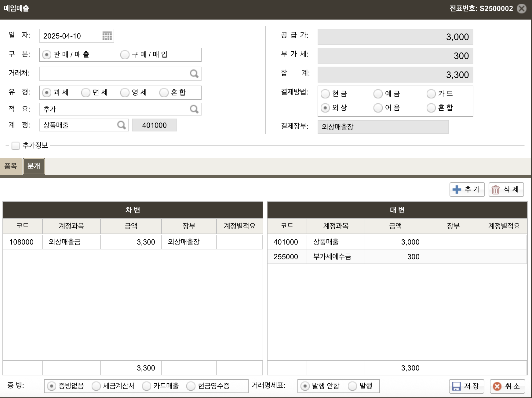Click the 부가세예수금 account cell
The width and height of the screenshot is (532, 398).
click(x=336, y=257)
